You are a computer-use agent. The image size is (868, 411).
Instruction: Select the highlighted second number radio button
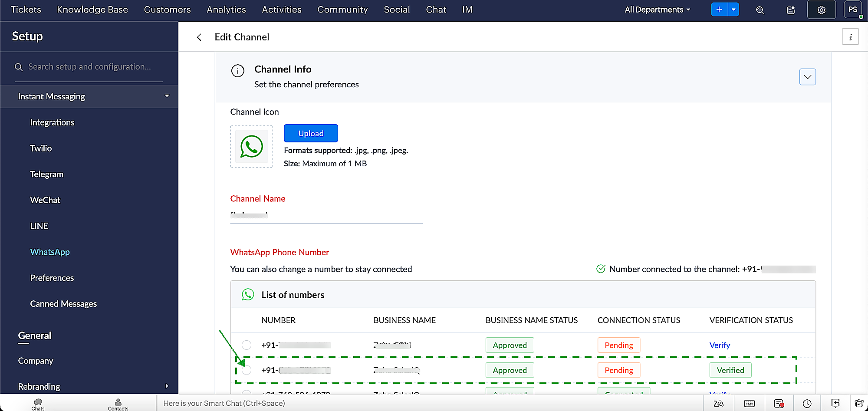[x=247, y=370]
